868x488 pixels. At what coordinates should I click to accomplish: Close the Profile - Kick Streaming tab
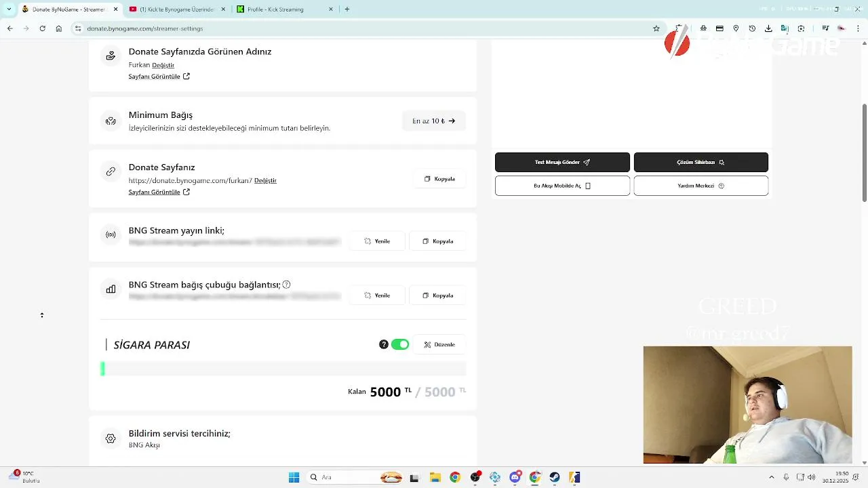331,9
